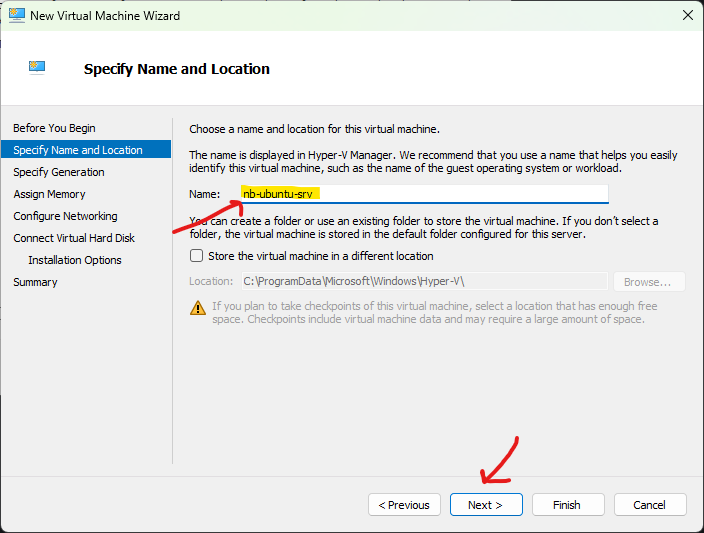Go back with the Previous button
The image size is (704, 533).
point(405,505)
